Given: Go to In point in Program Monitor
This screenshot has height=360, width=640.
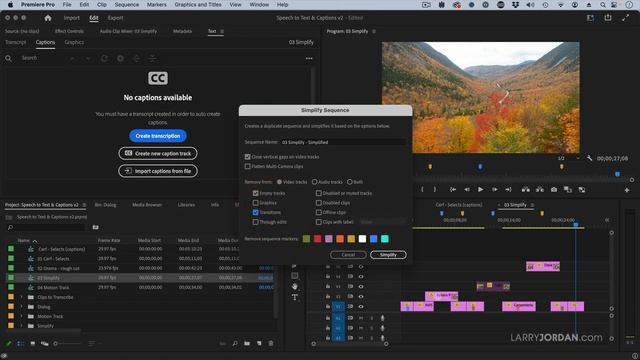Looking at the screenshot, I should tap(453, 189).
